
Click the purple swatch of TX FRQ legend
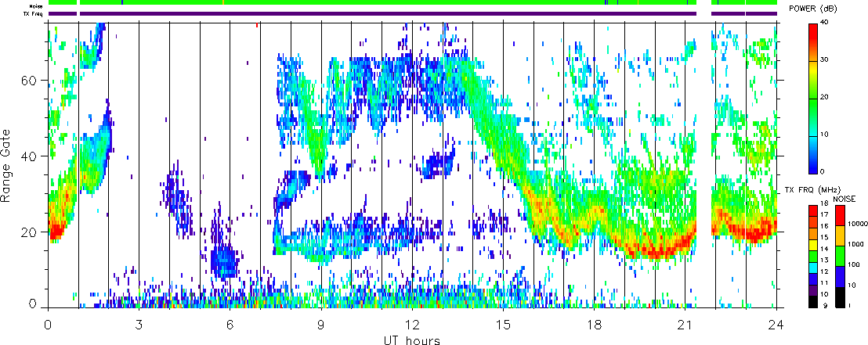click(x=813, y=291)
